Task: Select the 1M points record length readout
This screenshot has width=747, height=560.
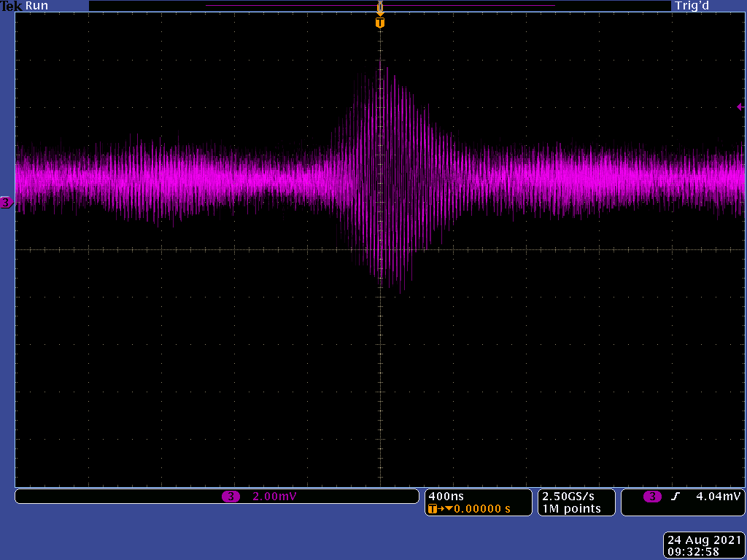Action: tap(571, 508)
